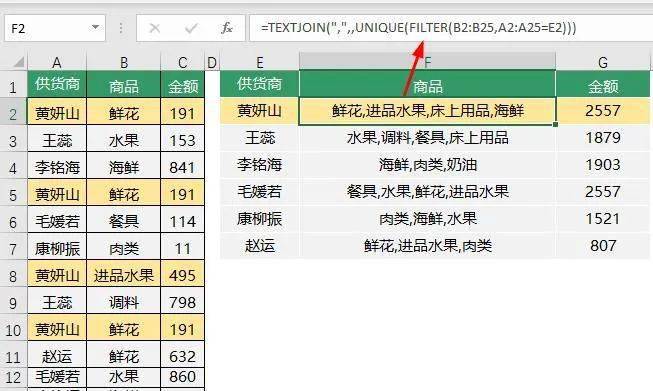This screenshot has height=391, width=653.
Task: Open the Name Box dropdown arrow
Action: tap(95, 27)
